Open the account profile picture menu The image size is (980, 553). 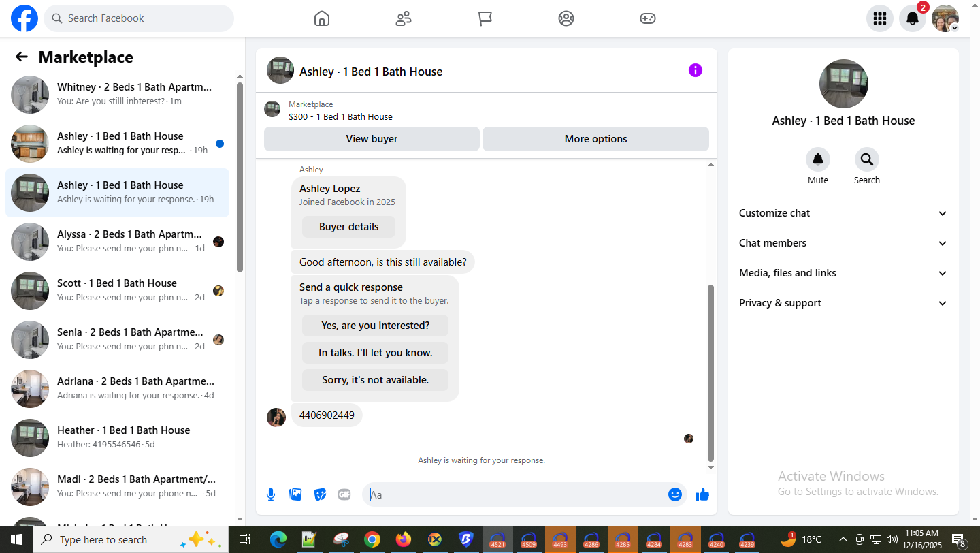point(945,18)
